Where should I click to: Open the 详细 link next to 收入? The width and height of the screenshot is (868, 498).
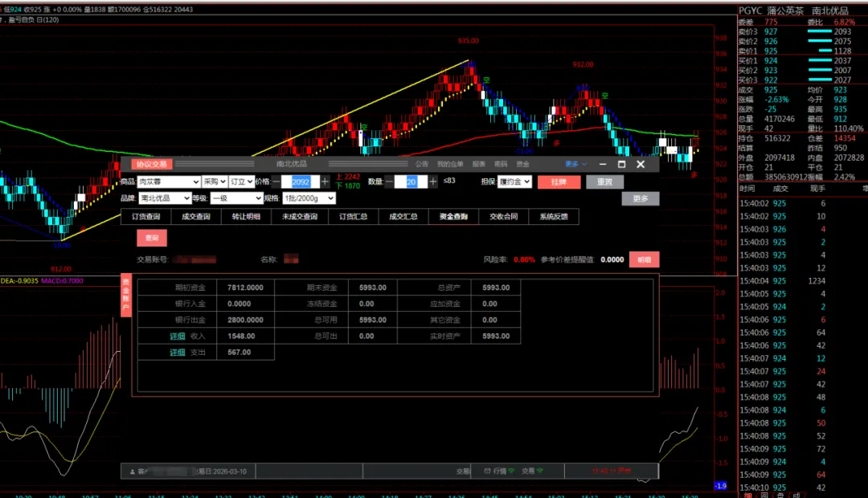(177, 336)
